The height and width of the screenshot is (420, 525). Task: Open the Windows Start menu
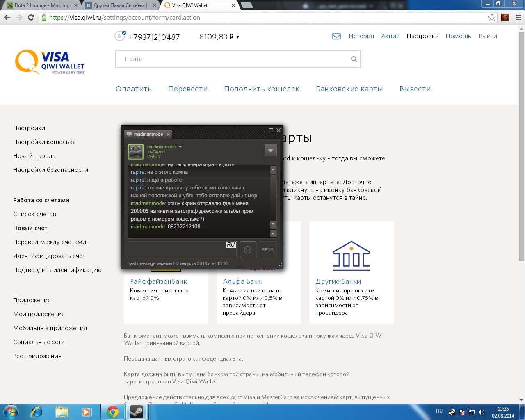(11, 412)
